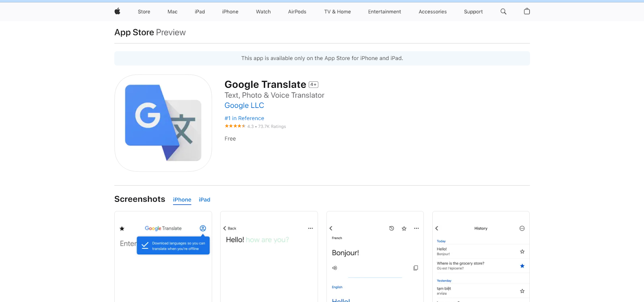Click the profile account icon in first screenshot
Screen dimensions: 644x302
[x=203, y=228]
